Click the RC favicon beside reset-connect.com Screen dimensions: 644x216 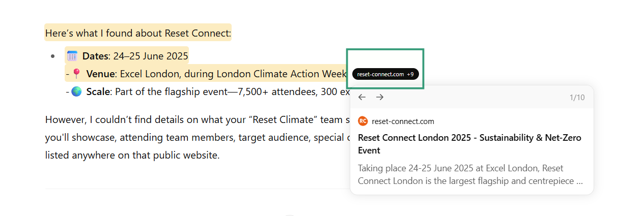pos(362,121)
